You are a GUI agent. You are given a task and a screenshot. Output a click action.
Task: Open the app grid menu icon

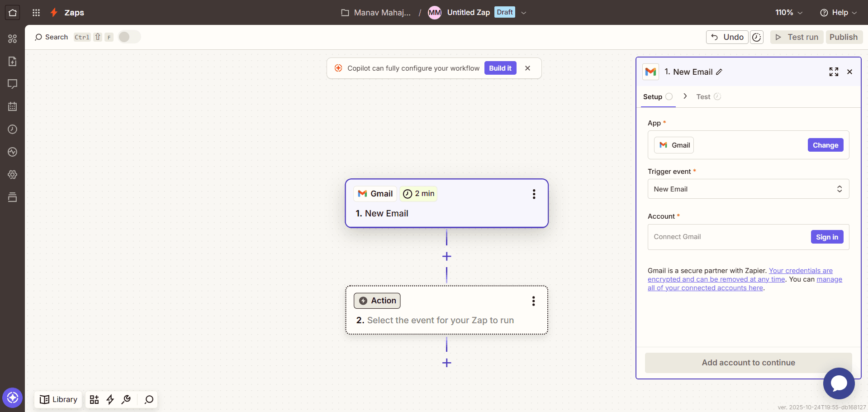36,13
